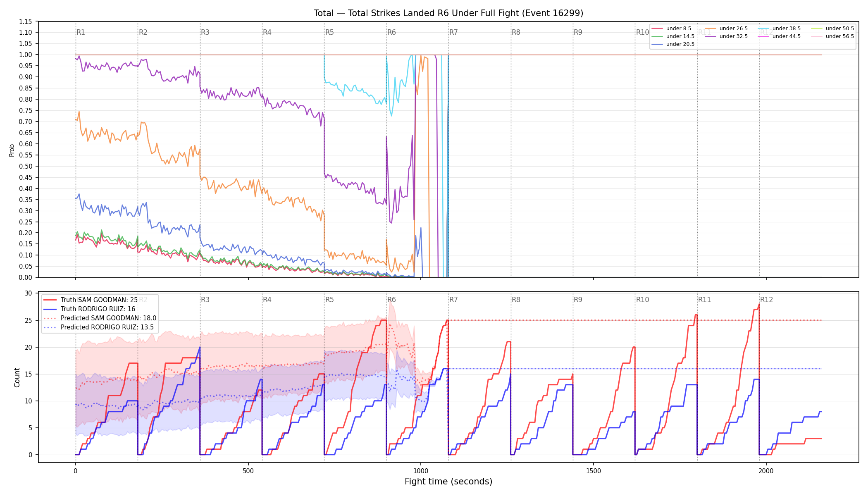The image size is (868, 496).
Task: Select the 'under 56.5' legend entry
Action: 833,36
